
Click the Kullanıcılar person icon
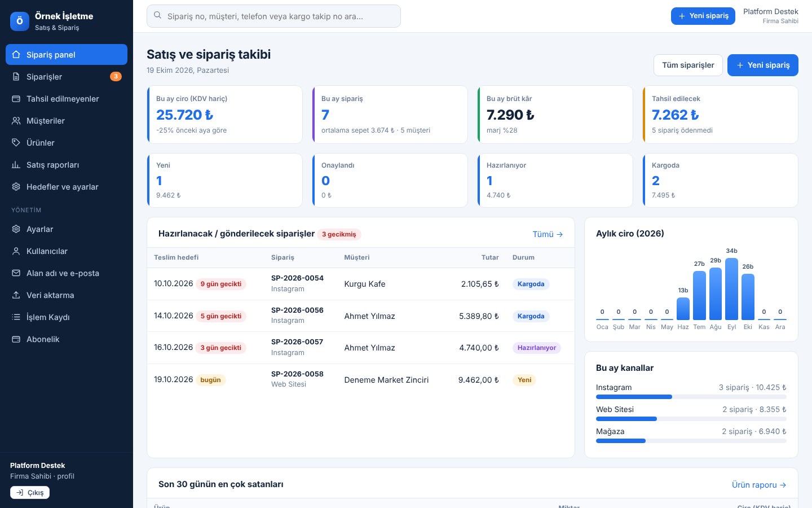(16, 251)
